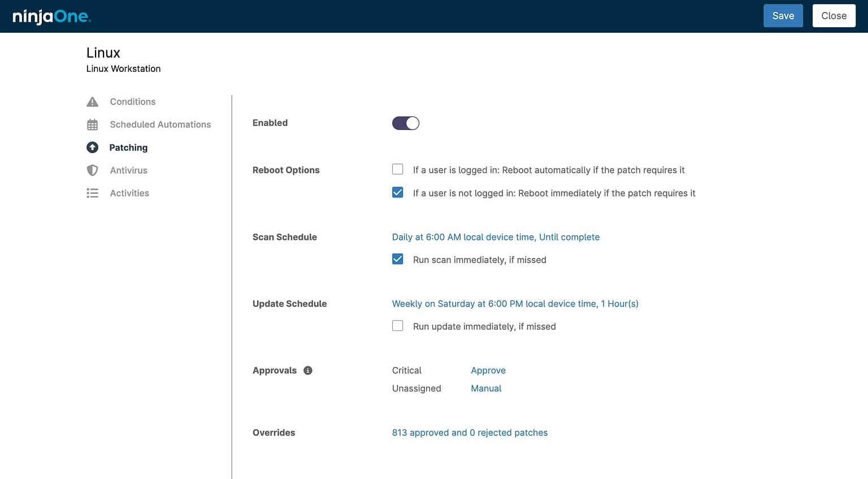
Task: Save the policy changes
Action: click(783, 16)
